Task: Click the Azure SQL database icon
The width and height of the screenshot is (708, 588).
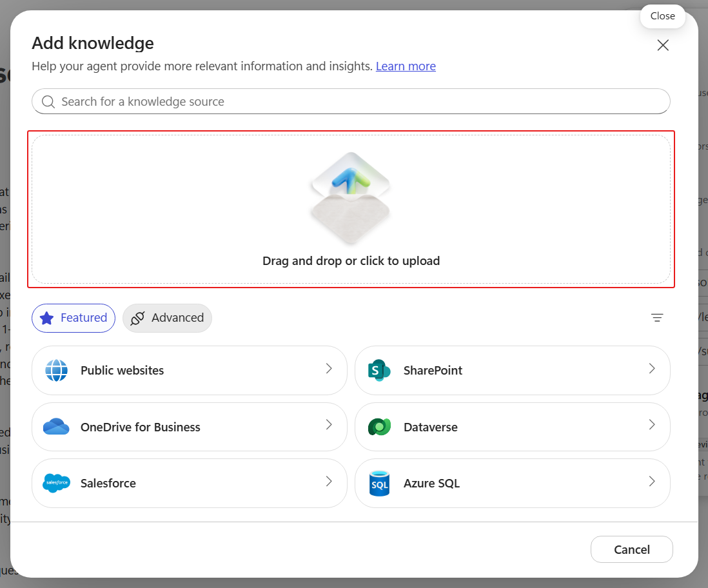Action: 379,483
